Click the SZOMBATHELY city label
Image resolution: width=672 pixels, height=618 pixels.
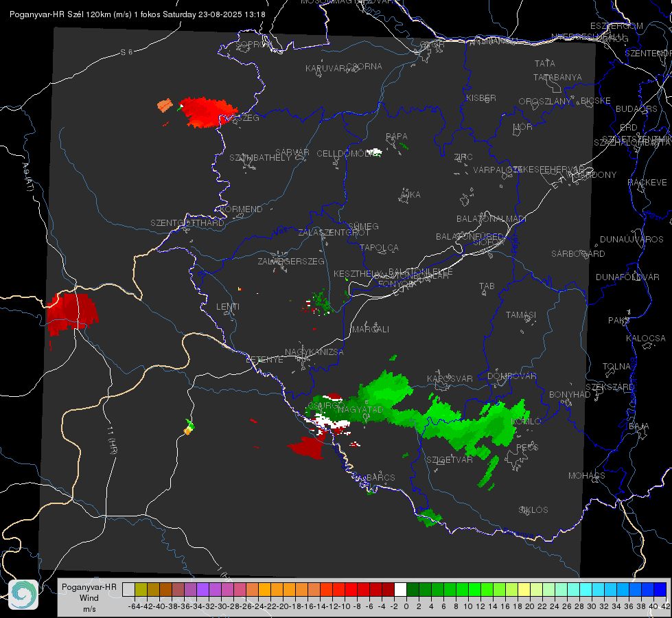pos(259,158)
